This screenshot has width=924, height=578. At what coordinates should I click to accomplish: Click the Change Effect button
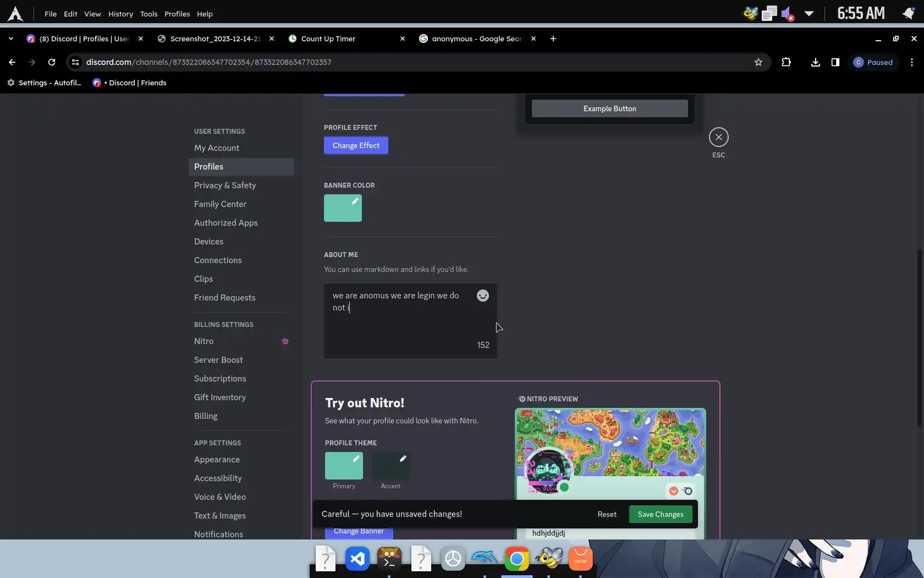pos(356,145)
